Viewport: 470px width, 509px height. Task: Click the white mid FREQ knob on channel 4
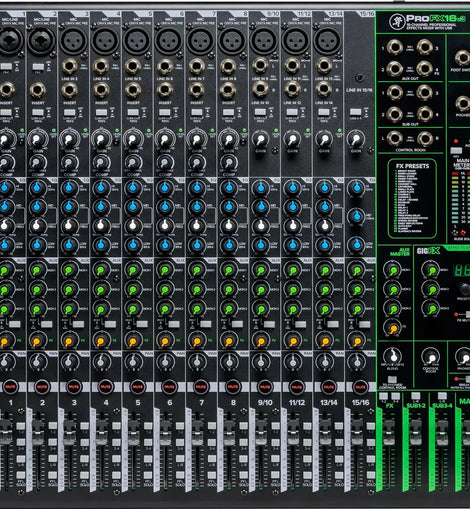pos(101,226)
